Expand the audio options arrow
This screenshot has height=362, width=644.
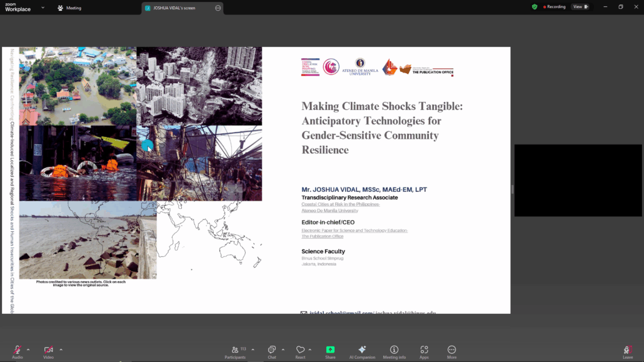pos(28,349)
